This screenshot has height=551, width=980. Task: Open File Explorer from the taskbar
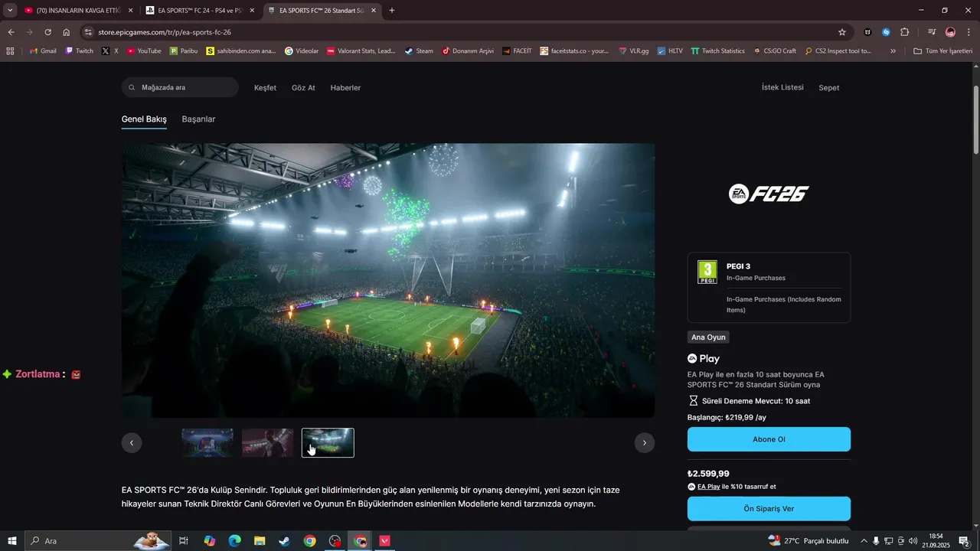[x=260, y=541]
